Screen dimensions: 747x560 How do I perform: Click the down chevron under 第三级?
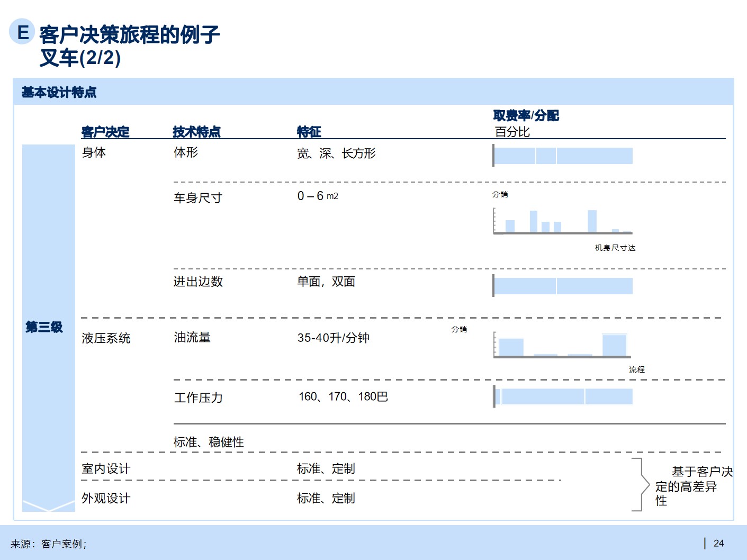pyautogui.click(x=49, y=505)
